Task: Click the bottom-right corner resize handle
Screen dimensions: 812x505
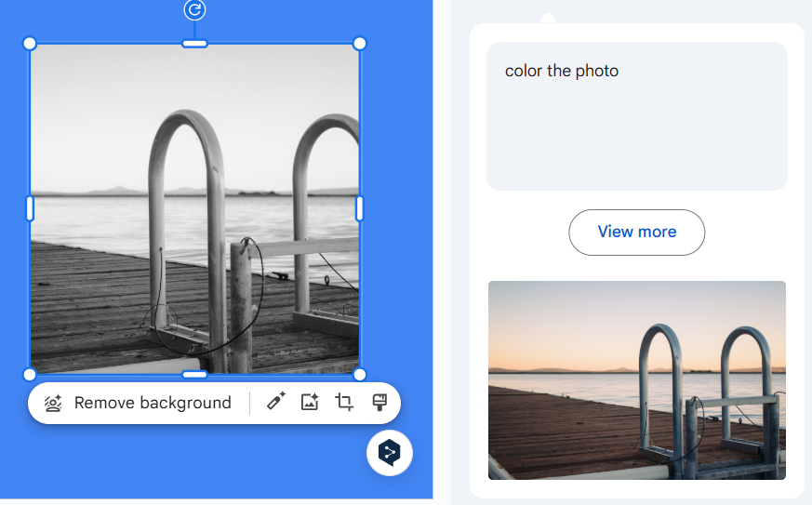Action: [360, 374]
